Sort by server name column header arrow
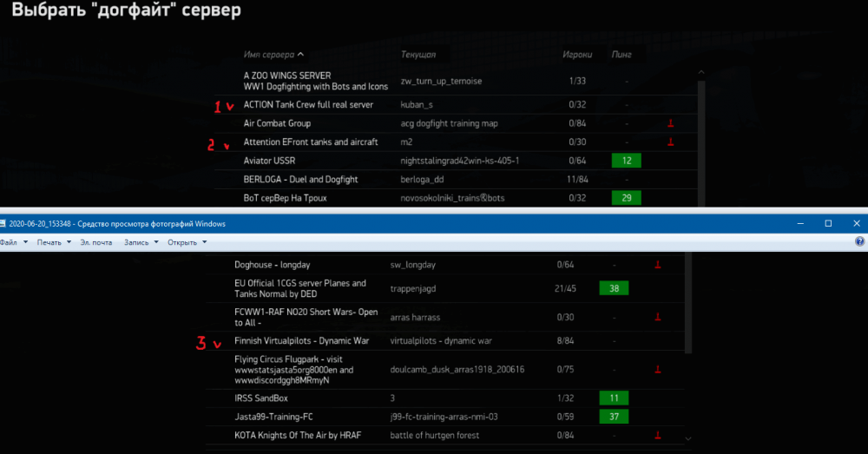 (x=300, y=55)
